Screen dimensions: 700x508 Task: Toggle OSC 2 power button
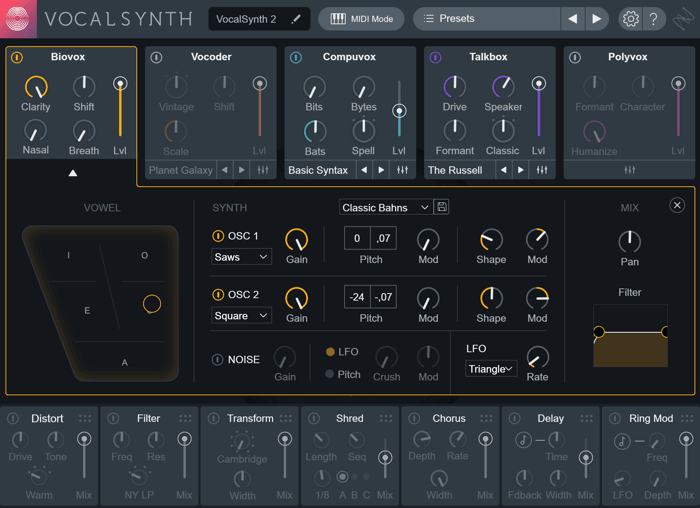point(218,295)
